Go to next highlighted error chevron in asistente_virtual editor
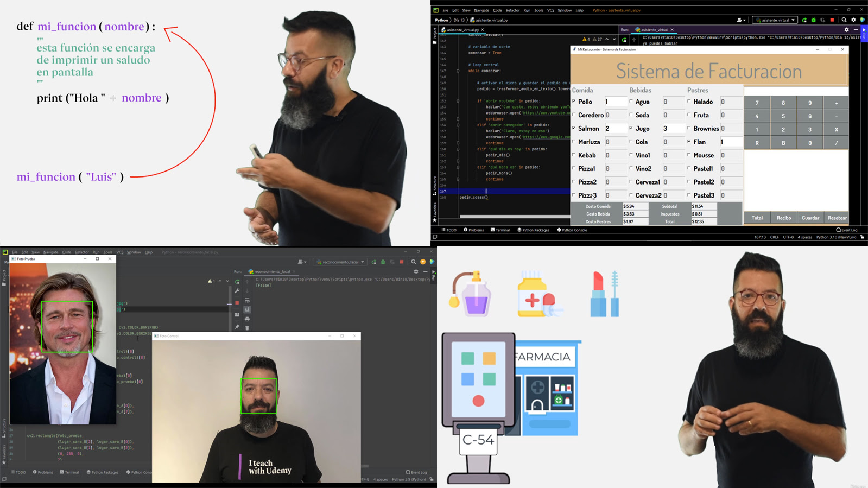This screenshot has width=868, height=488. pos(614,39)
